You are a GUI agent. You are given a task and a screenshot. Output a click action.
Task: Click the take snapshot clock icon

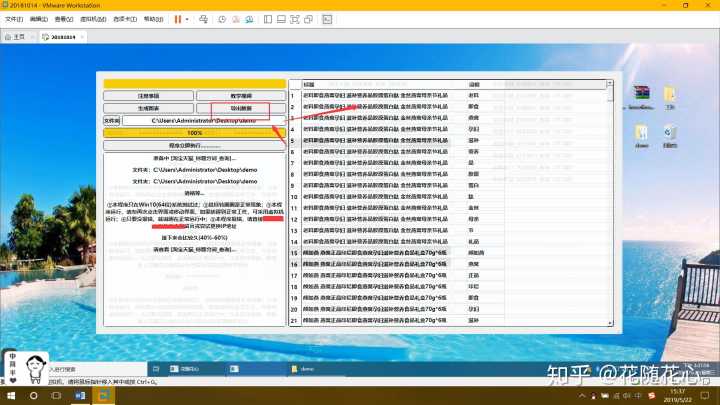222,19
